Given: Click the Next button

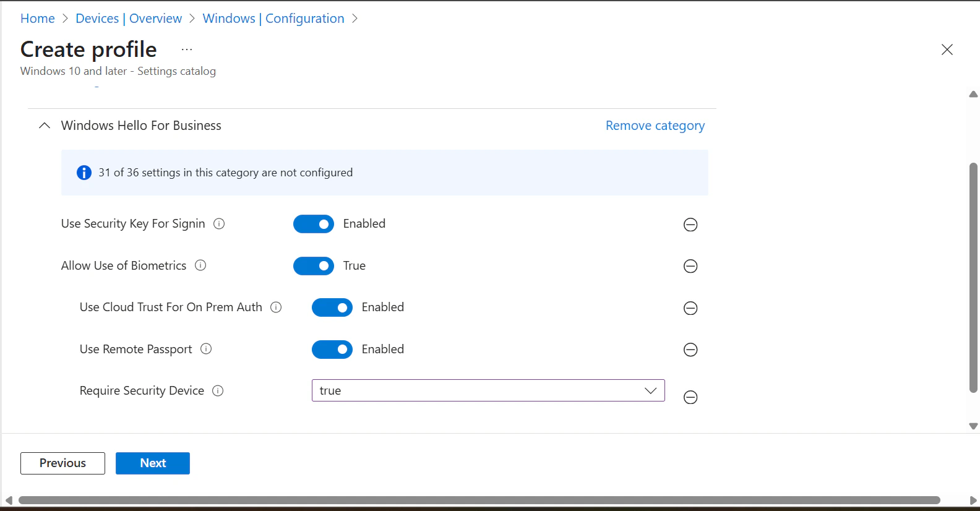Looking at the screenshot, I should pos(153,463).
